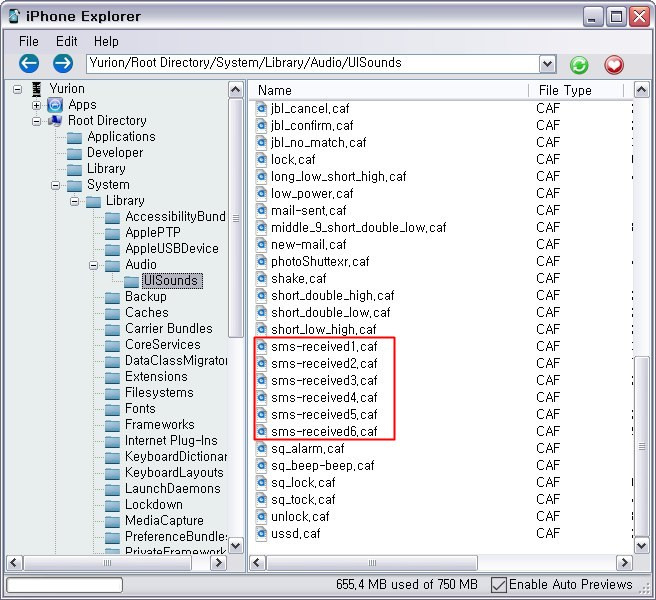Click the blue Back arrow button
Viewport: 656px width, 600px height.
click(x=29, y=64)
